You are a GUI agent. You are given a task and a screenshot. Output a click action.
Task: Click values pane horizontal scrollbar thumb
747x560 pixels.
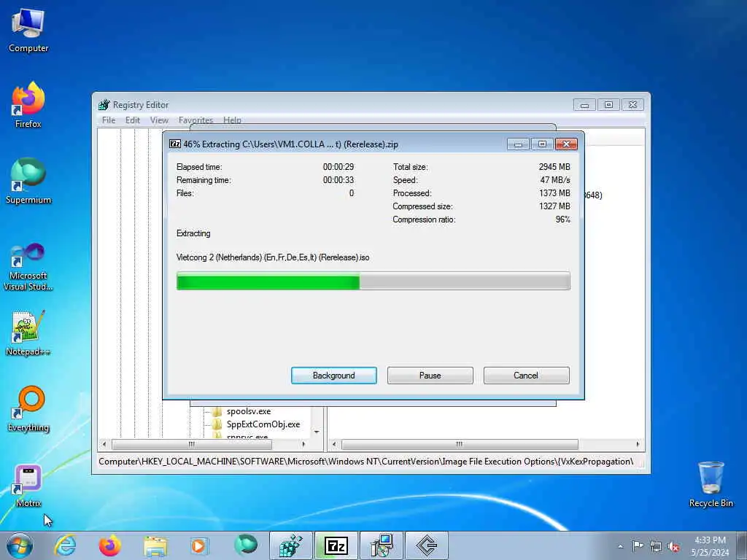click(460, 444)
